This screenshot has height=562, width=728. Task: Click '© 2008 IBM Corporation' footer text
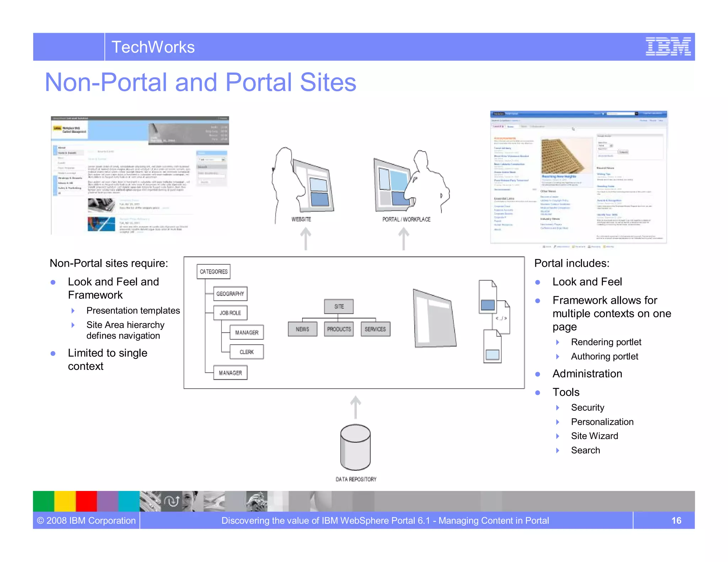[86, 520]
